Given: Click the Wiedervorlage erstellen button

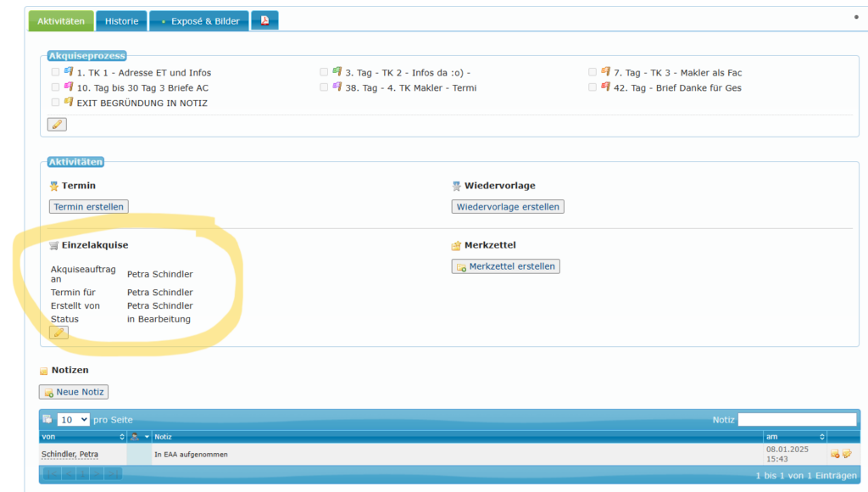Looking at the screenshot, I should 507,207.
